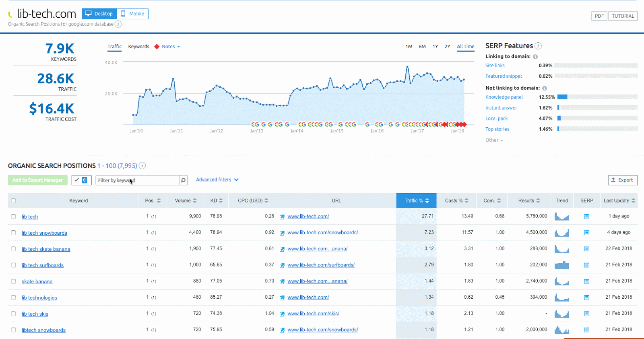Open the TUTORIAL button

click(x=623, y=16)
